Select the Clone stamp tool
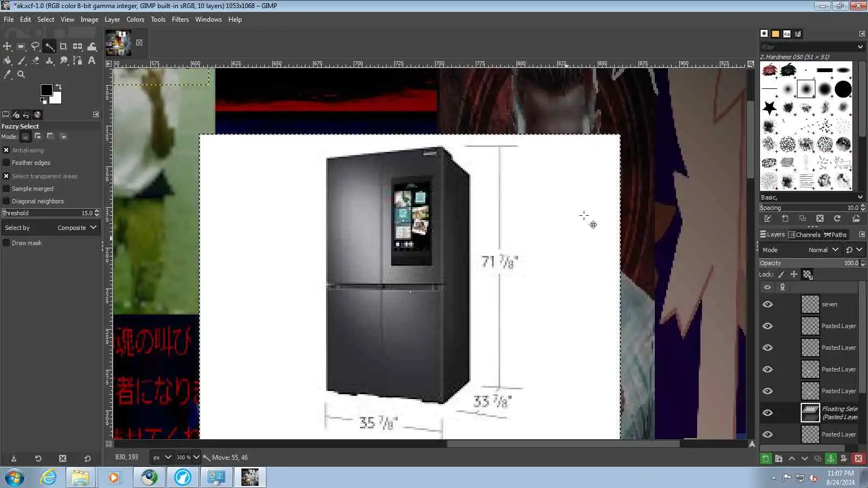Screen dimensions: 868x488 49,61
